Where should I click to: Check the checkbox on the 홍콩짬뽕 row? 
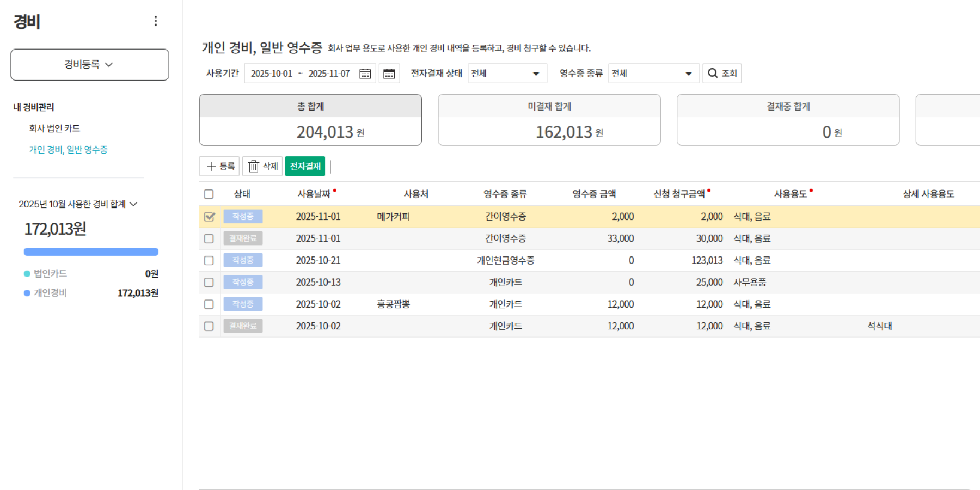[209, 304]
